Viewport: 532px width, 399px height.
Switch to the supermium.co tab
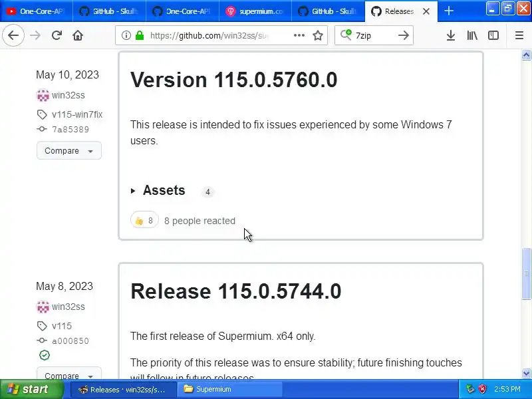255,11
